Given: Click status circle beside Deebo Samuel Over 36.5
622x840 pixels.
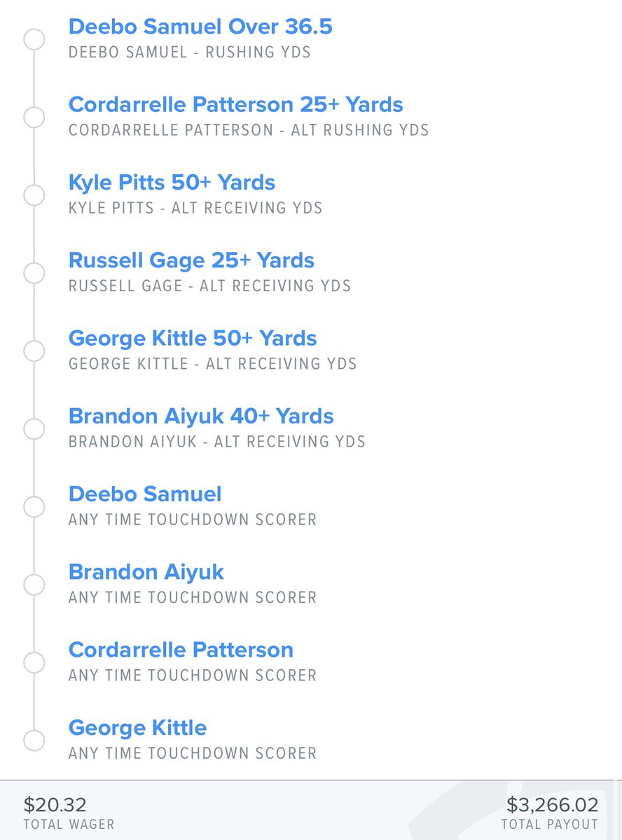Looking at the screenshot, I should (x=34, y=40).
